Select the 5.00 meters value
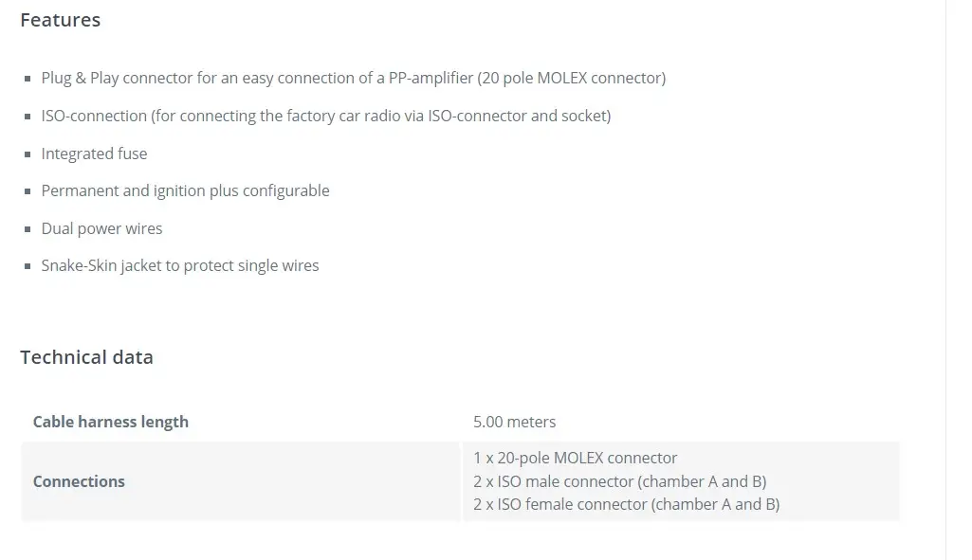972x560 pixels. [x=515, y=422]
